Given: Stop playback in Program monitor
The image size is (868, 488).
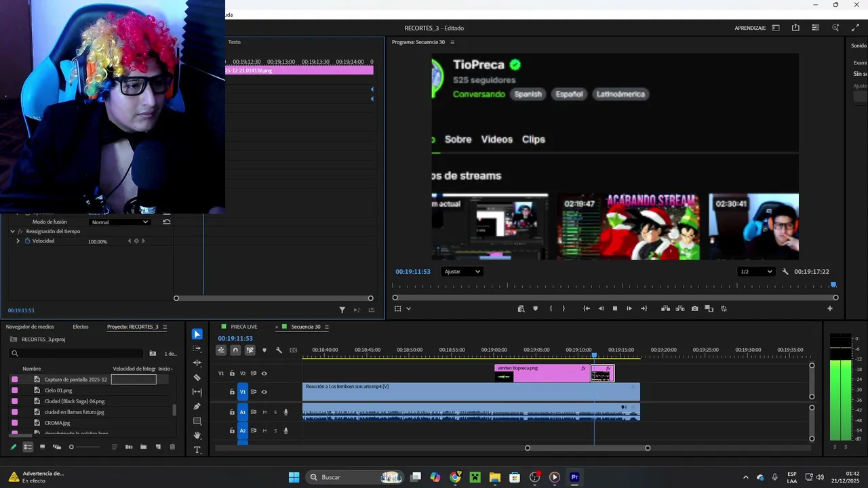Looking at the screenshot, I should [x=615, y=308].
